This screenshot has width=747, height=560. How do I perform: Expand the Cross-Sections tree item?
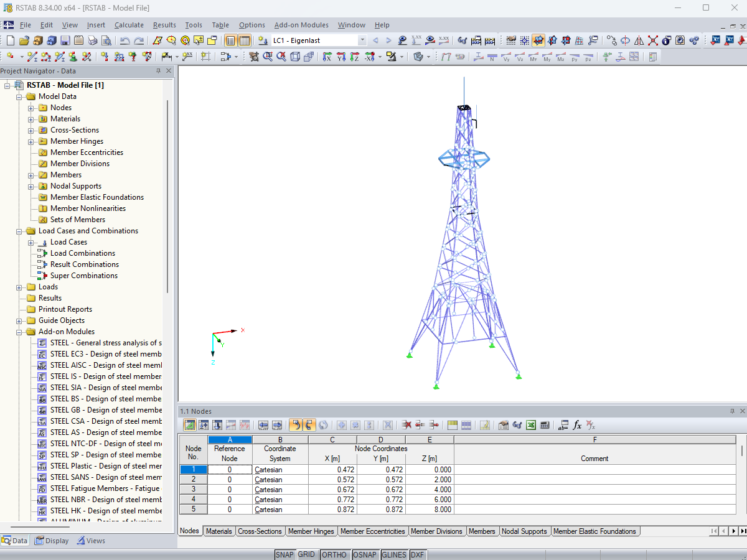click(31, 130)
